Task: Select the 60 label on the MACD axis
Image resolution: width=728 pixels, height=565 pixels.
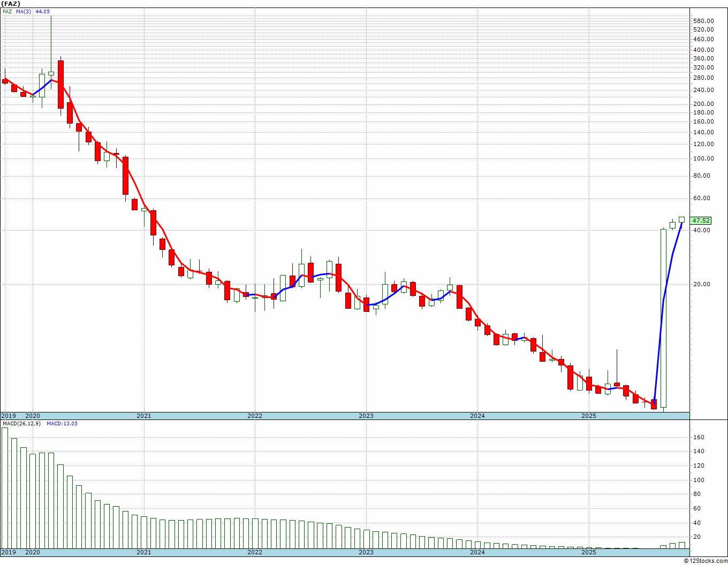Action: 697,509
